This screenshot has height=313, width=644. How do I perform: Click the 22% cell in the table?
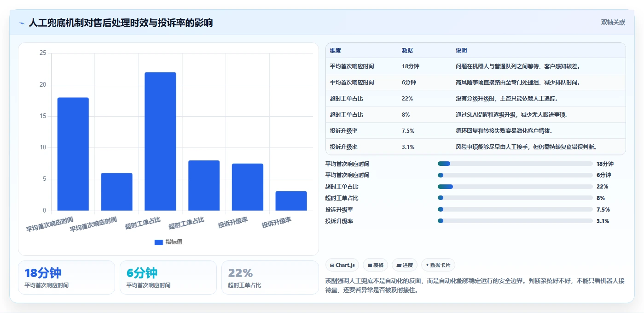coord(407,99)
